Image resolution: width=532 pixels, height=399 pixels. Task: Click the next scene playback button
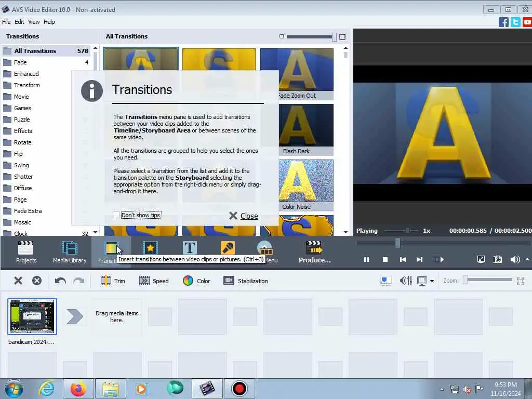pos(438,260)
